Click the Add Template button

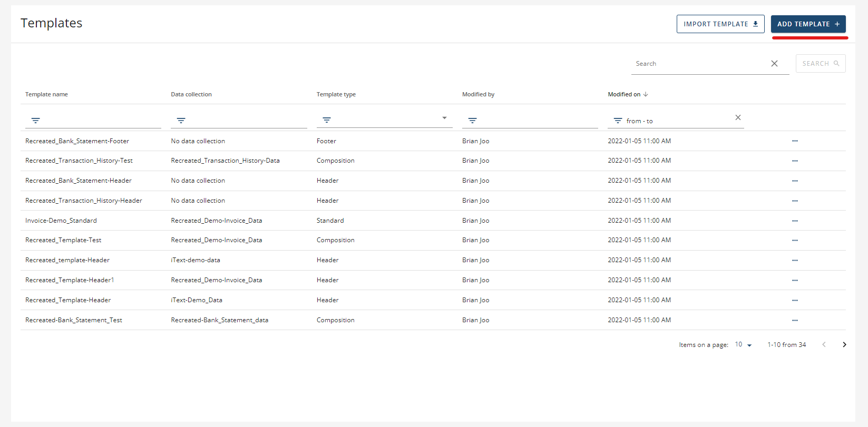[x=808, y=24]
